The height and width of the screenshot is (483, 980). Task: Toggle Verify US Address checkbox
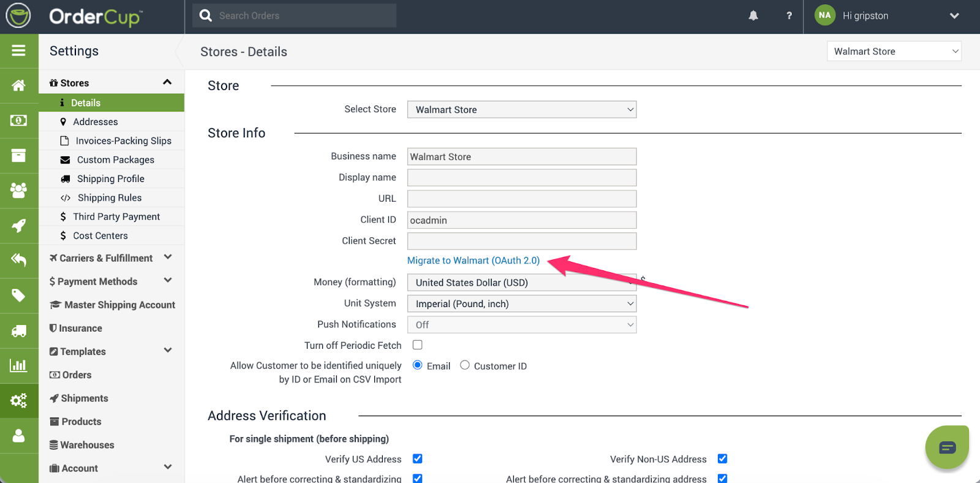(418, 458)
